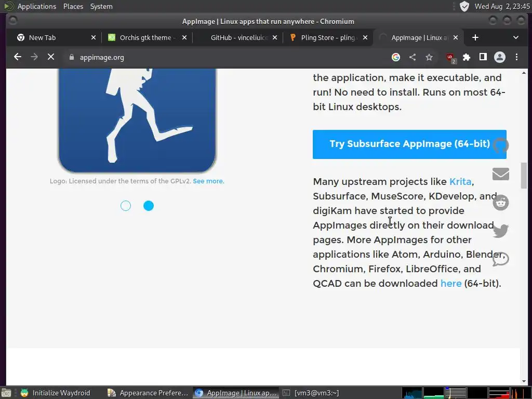Open the Applications menu
Screen dimensions: 532x399
[x=37, y=6]
